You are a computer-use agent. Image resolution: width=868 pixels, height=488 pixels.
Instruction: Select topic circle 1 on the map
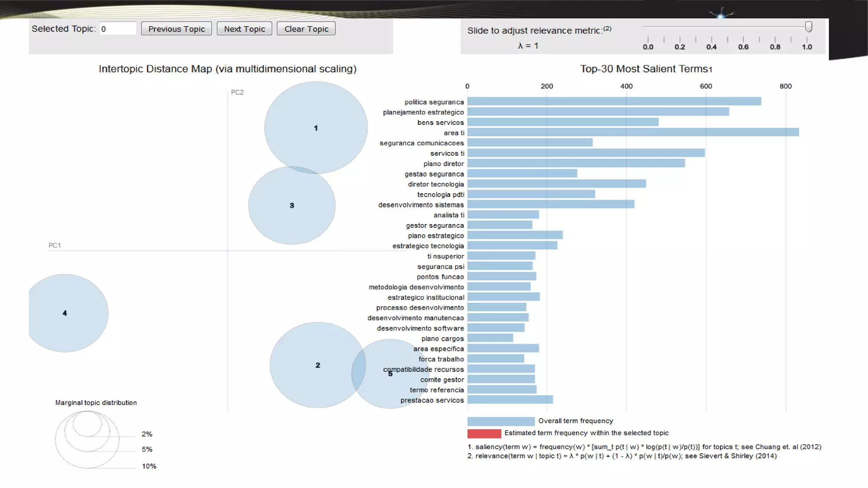[x=315, y=128]
